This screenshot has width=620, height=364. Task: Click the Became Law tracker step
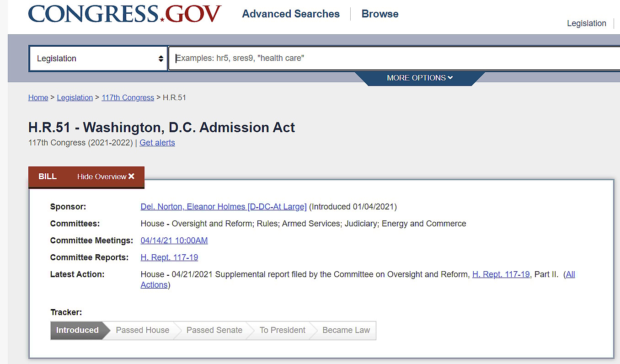click(x=346, y=330)
